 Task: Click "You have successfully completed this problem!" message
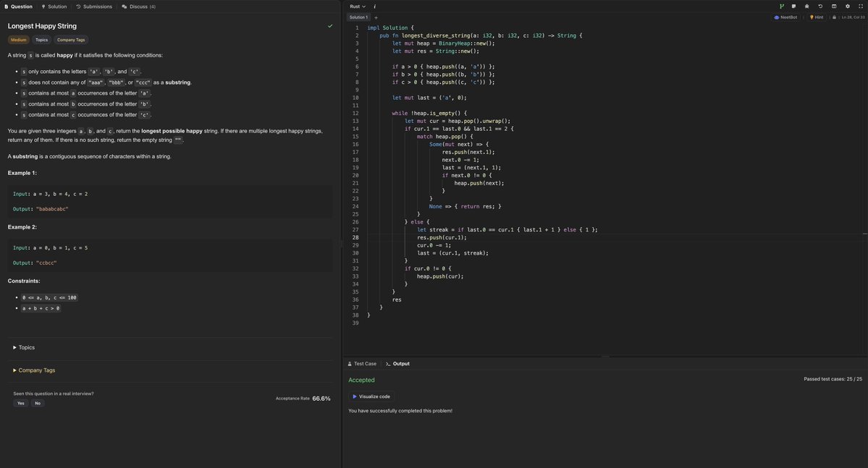click(400, 410)
